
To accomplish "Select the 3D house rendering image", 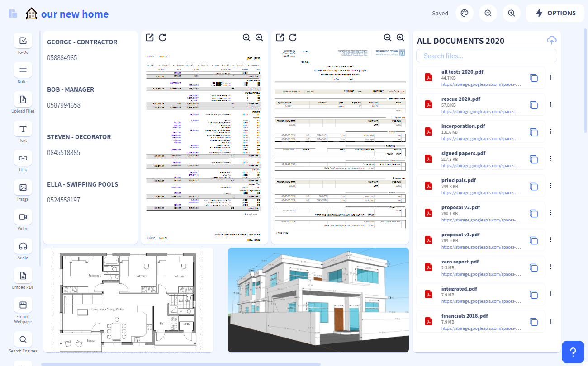I will point(318,300).
